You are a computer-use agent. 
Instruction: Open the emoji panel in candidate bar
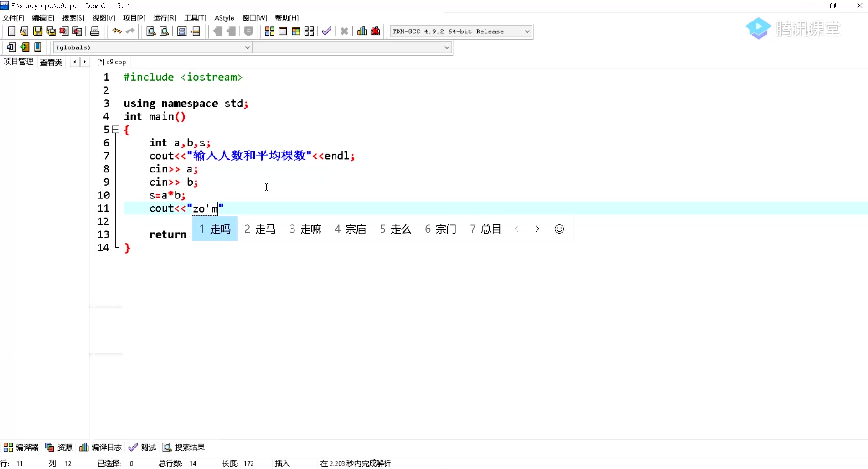point(559,229)
